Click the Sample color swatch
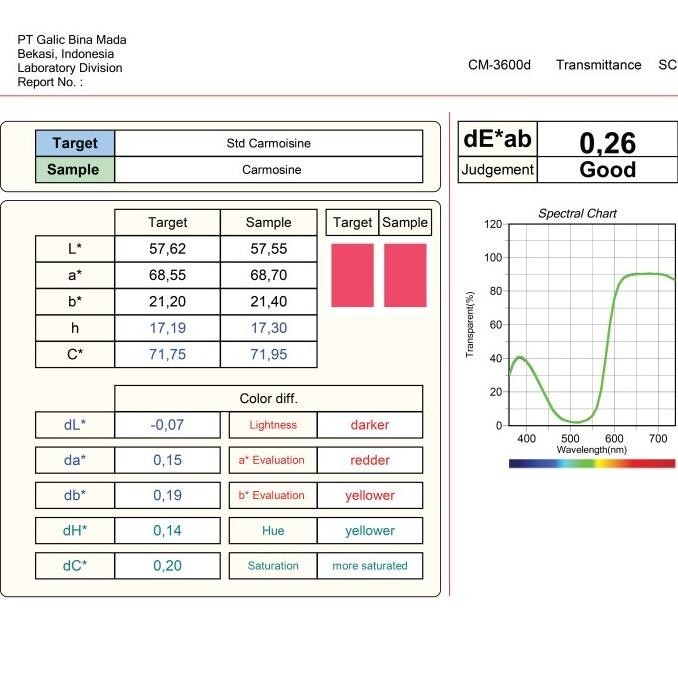This screenshot has width=678, height=678. tap(405, 275)
